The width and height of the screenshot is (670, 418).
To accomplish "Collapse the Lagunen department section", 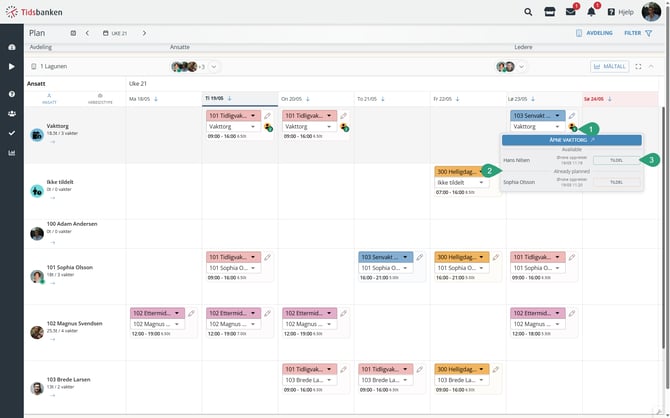I will click(x=651, y=67).
